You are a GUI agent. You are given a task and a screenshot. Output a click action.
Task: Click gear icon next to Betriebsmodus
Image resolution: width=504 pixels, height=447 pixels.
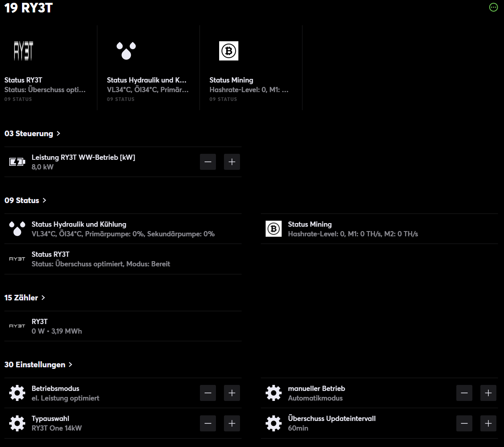coord(17,393)
